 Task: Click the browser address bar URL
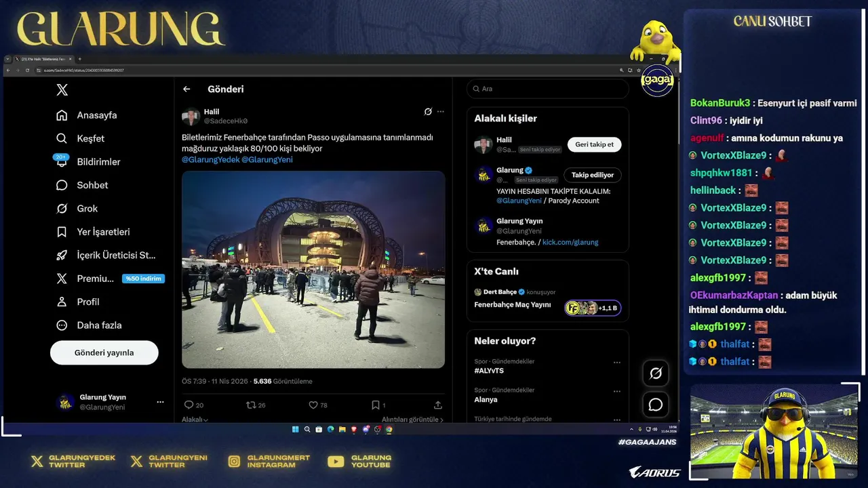[x=84, y=70]
